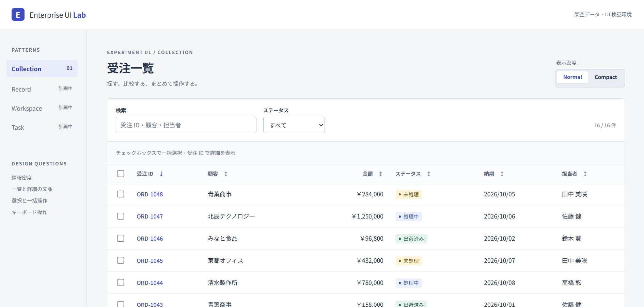Switch display density to Normal
Image resolution: width=644 pixels, height=307 pixels.
pyautogui.click(x=572, y=77)
